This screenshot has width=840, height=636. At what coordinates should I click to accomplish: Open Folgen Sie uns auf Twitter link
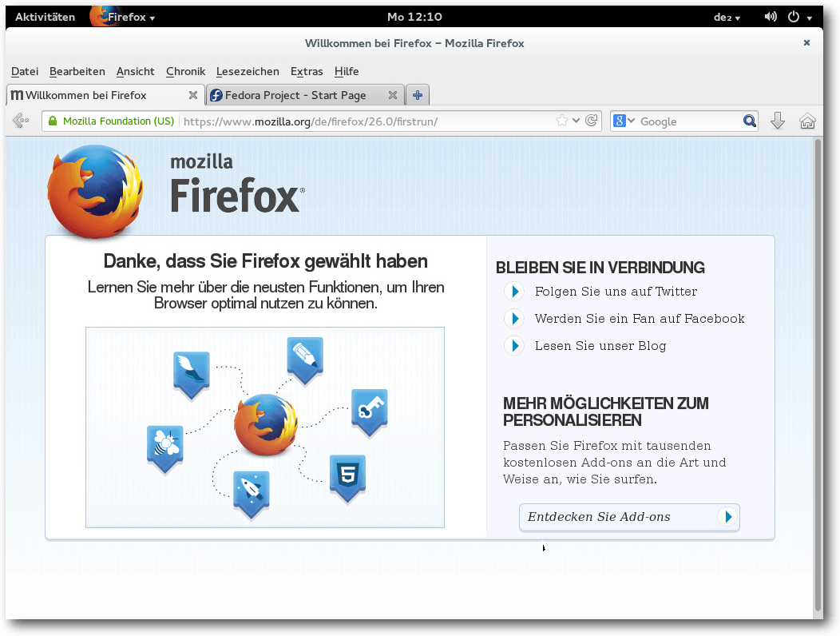(x=616, y=292)
